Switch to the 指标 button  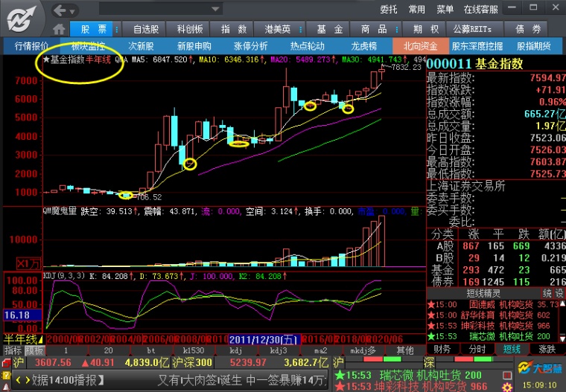point(13,350)
